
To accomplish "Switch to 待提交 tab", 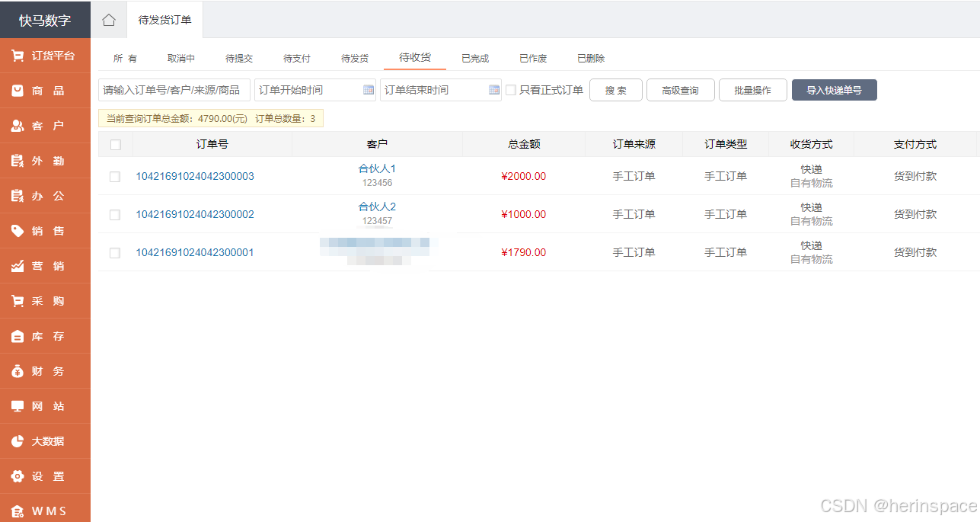I will [x=239, y=59].
